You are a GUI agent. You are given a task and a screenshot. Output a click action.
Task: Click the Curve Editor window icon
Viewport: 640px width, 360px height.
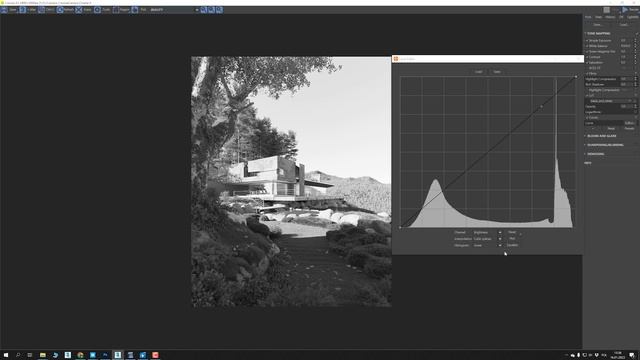[396, 59]
